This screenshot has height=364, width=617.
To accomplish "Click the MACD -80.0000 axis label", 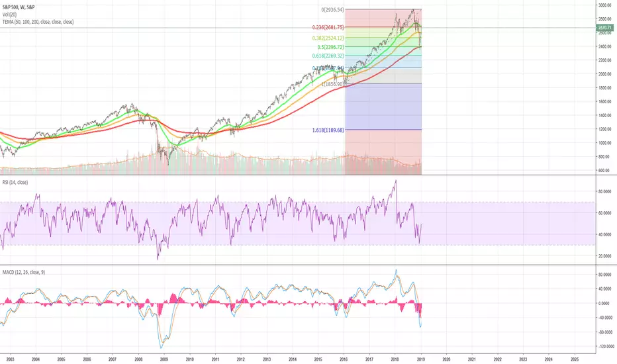I will [x=606, y=332].
